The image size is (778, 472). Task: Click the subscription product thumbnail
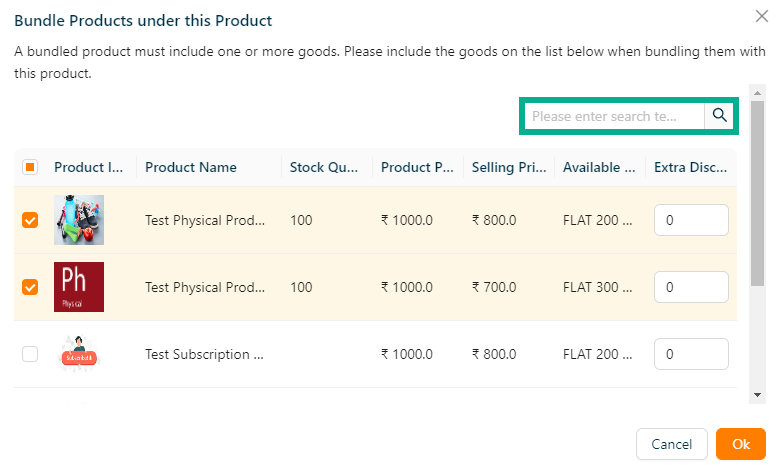79,354
